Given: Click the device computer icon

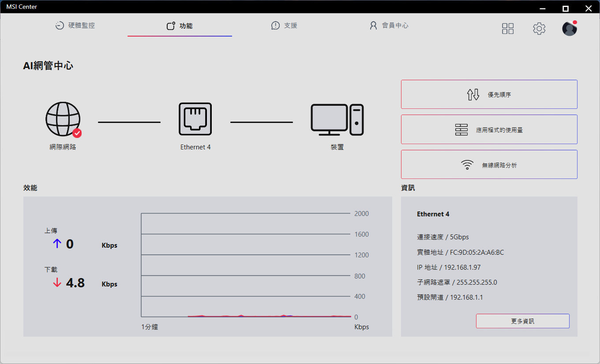Looking at the screenshot, I should 337,119.
